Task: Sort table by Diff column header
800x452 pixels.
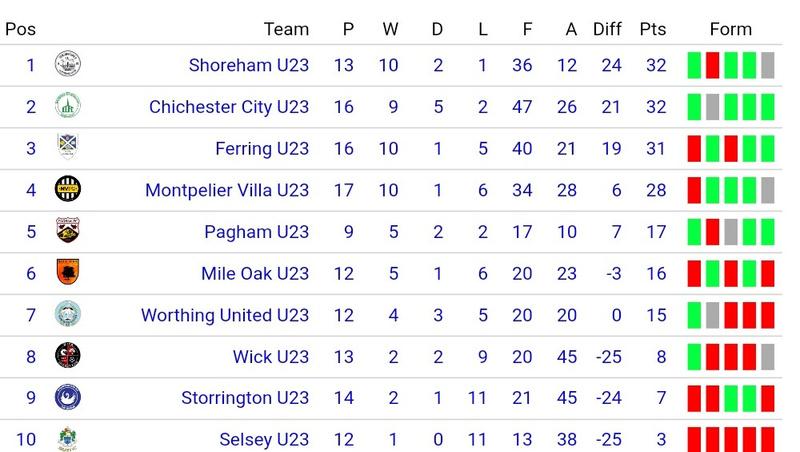Action: [x=607, y=29]
